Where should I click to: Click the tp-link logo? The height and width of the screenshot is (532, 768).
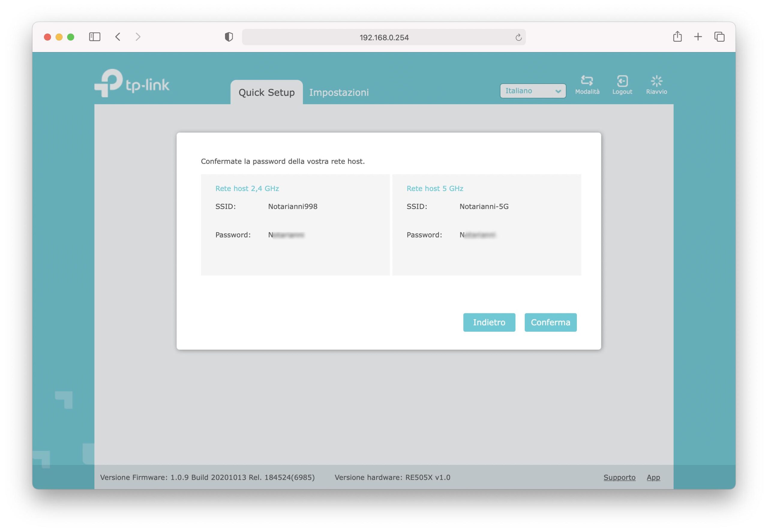[x=132, y=83]
